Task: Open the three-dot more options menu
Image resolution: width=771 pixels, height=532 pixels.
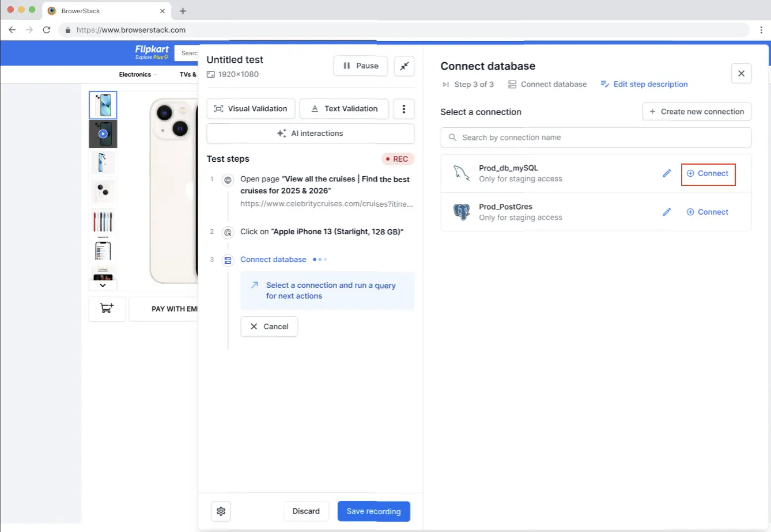Action: (403, 109)
